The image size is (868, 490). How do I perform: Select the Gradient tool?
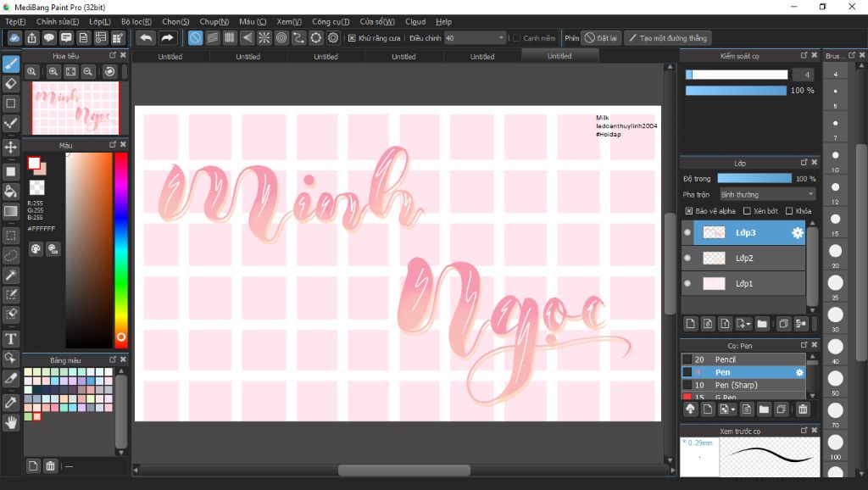11,211
